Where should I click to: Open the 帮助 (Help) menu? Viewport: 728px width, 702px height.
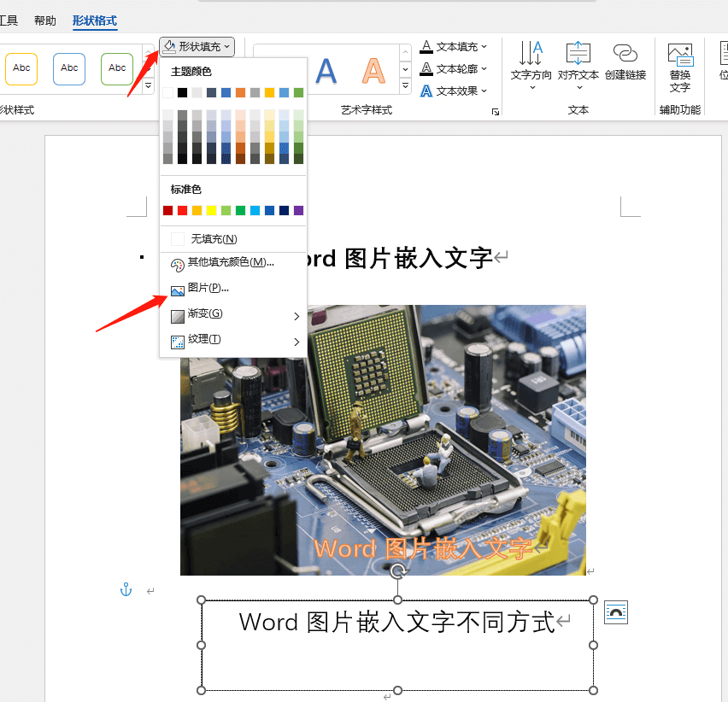tap(44, 20)
